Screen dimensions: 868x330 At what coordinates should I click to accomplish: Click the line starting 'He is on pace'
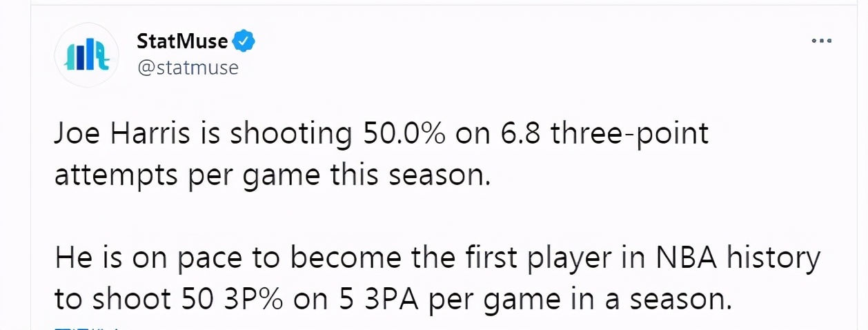point(437,259)
